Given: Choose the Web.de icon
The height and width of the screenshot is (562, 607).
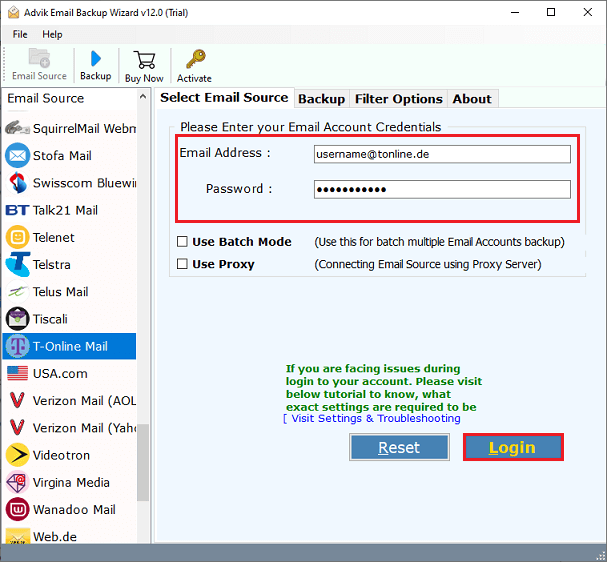Looking at the screenshot, I should coord(17,536).
